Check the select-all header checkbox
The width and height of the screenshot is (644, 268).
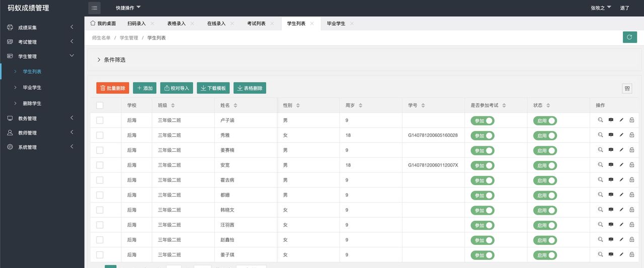pos(100,106)
